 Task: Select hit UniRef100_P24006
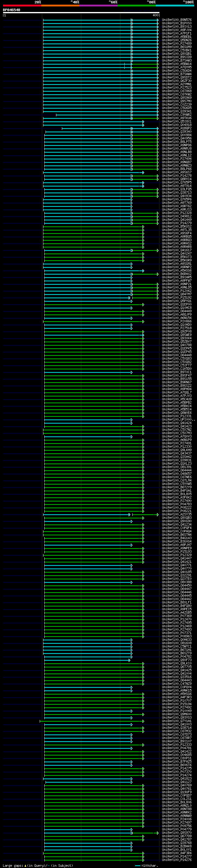(x=177, y=819)
